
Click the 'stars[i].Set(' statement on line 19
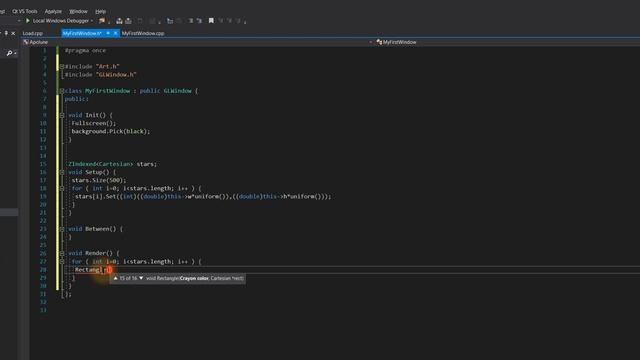[x=203, y=196]
